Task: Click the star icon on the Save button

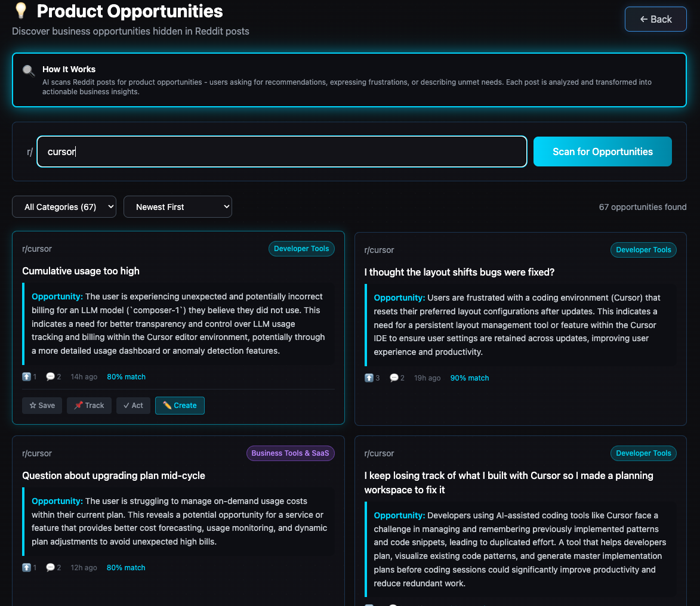Action: click(34, 405)
